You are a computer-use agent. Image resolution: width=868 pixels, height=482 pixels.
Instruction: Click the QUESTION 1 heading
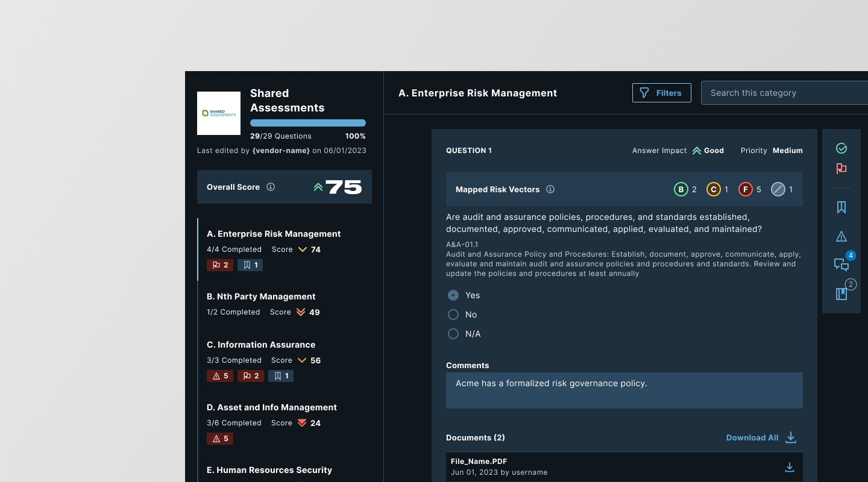click(469, 151)
